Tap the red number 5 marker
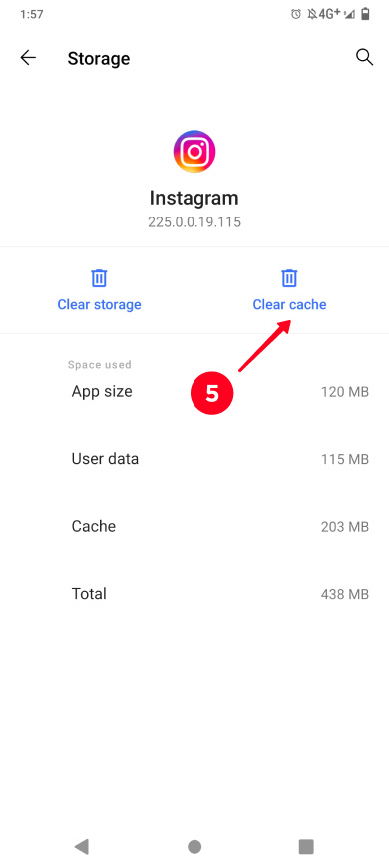This screenshot has height=868, width=389. [212, 393]
